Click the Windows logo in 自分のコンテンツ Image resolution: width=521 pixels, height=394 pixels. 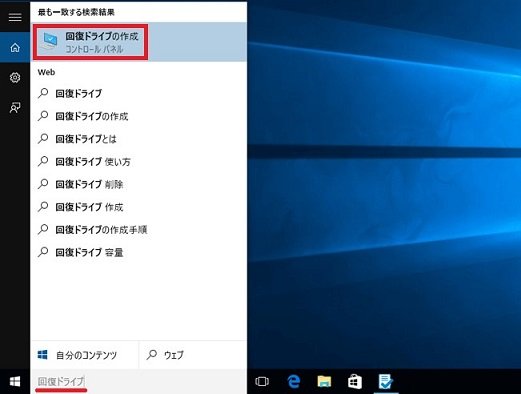point(43,355)
